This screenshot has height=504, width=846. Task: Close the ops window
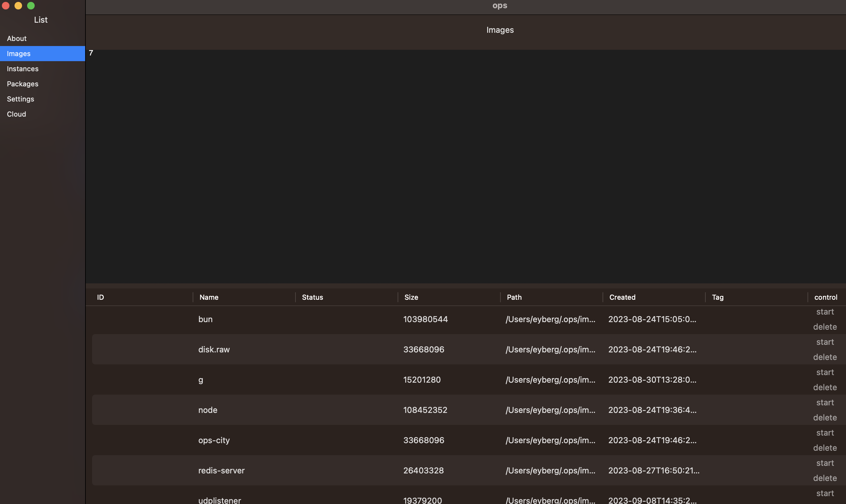(x=6, y=5)
